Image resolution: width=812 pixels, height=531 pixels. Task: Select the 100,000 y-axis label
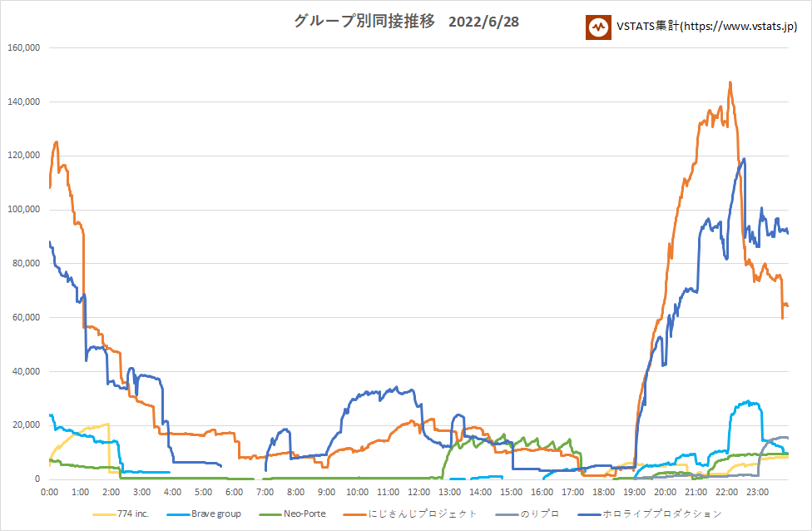click(24, 210)
